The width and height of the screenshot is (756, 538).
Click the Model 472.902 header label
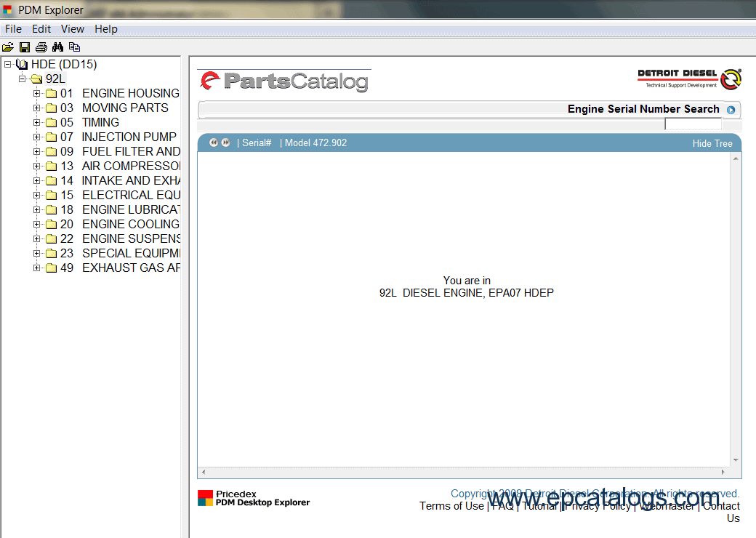(x=315, y=142)
